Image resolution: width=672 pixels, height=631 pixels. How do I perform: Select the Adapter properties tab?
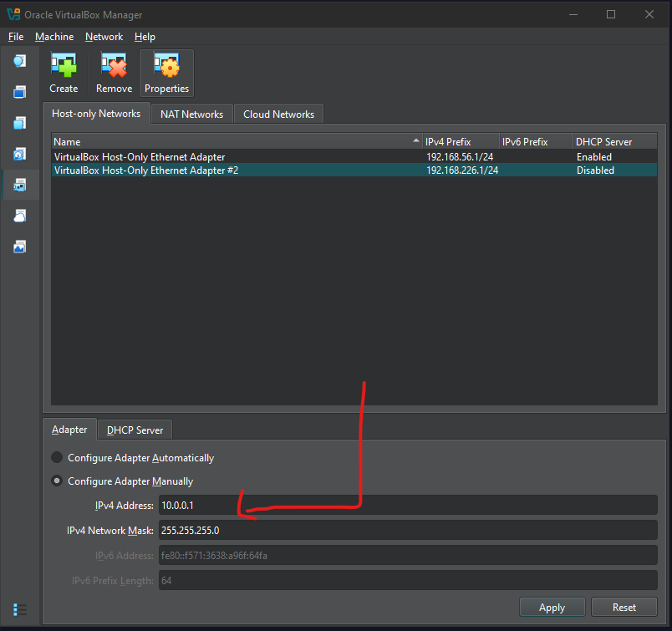point(69,430)
